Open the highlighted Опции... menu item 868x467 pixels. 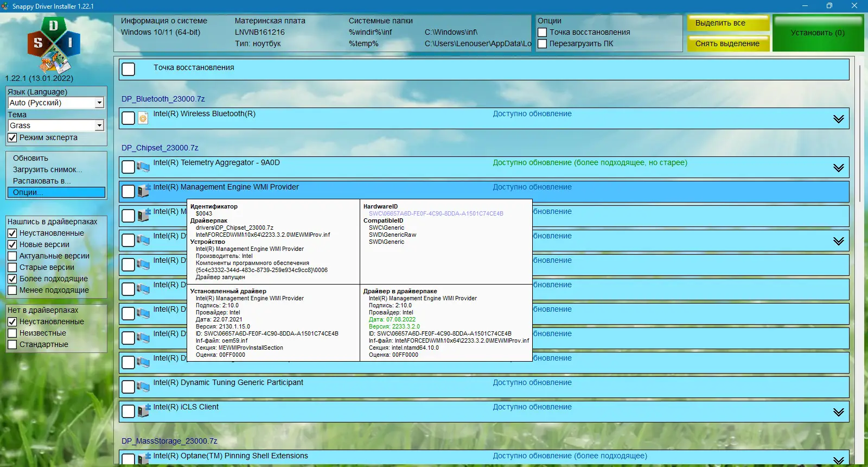tap(56, 192)
